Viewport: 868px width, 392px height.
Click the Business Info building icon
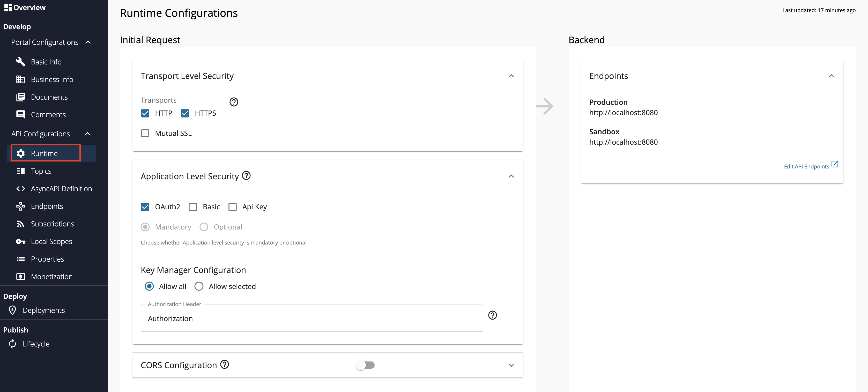click(x=20, y=79)
